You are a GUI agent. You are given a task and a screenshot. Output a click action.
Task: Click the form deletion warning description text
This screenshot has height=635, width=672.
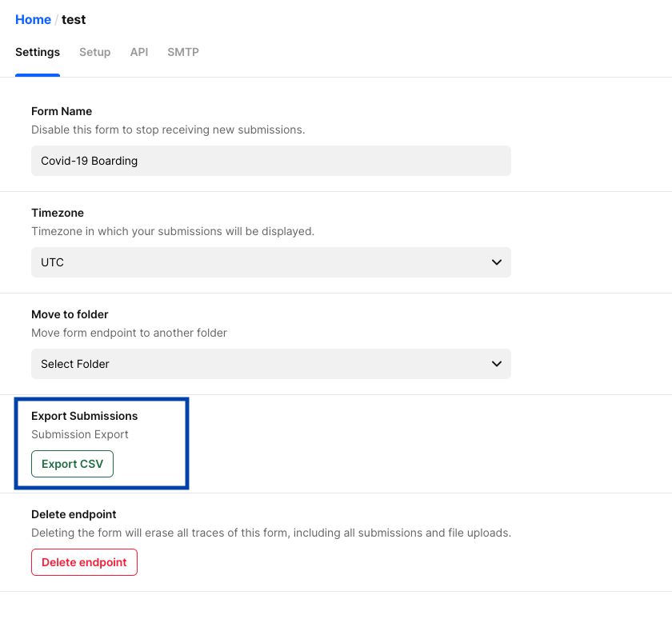(x=270, y=533)
